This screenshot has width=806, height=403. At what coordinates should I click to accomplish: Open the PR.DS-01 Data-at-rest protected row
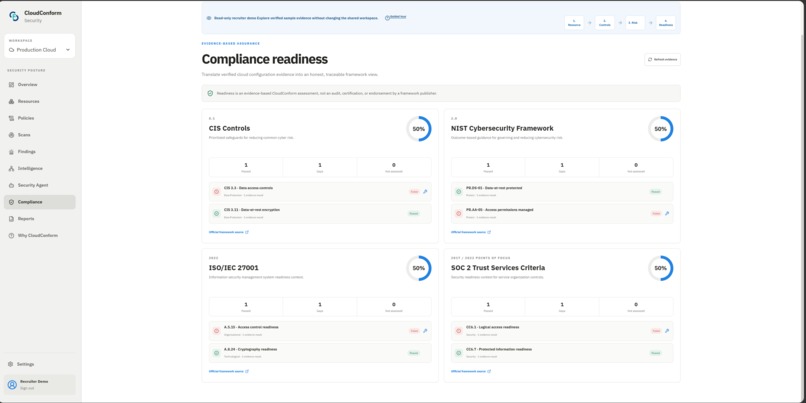pos(562,191)
